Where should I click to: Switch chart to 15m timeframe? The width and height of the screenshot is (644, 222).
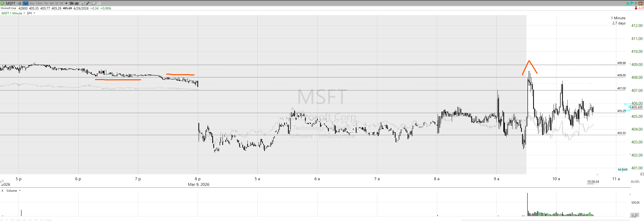pos(39,3)
